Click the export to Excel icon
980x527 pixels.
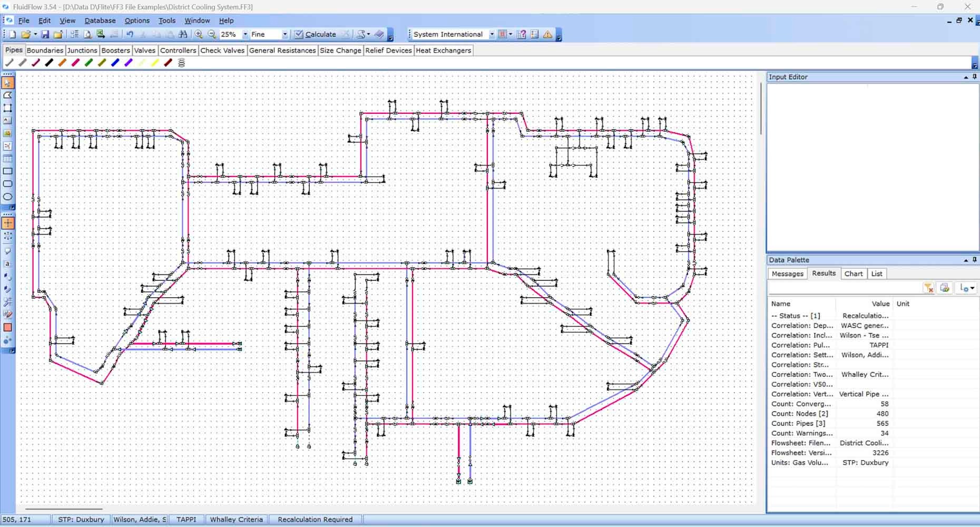point(101,34)
